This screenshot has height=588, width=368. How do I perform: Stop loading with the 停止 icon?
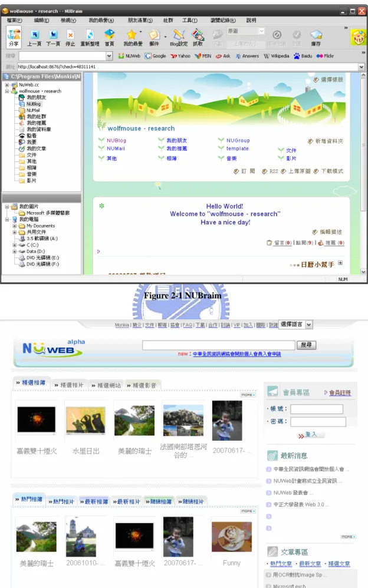click(x=70, y=35)
